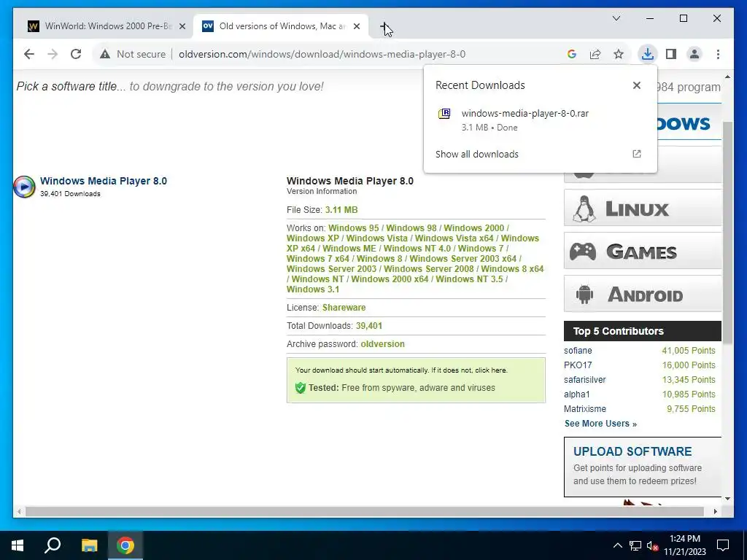The width and height of the screenshot is (747, 560).
Task: Share this page via the share icon
Action: pyautogui.click(x=595, y=54)
